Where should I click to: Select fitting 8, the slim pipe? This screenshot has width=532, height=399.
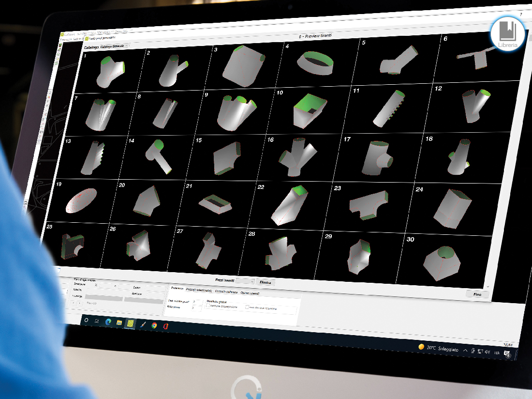(x=165, y=113)
